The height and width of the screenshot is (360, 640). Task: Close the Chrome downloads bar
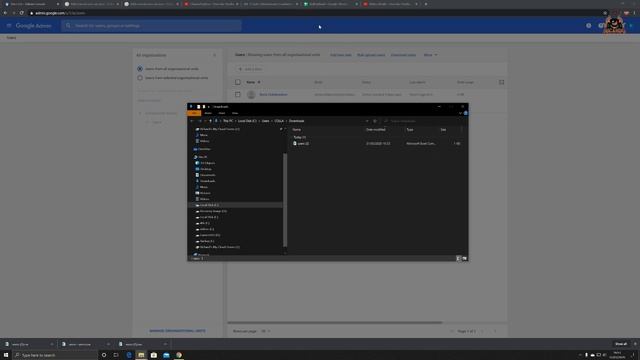(635, 344)
